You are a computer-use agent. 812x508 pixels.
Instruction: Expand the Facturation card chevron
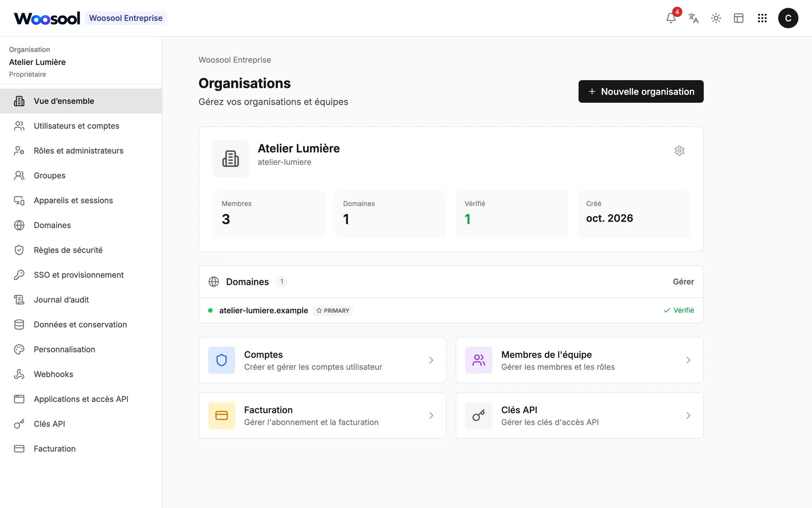[431, 415]
